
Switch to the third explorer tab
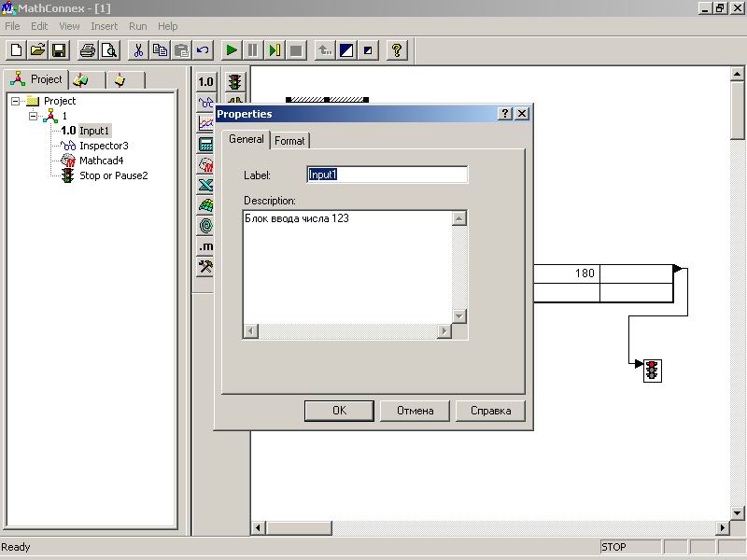pyautogui.click(x=125, y=80)
